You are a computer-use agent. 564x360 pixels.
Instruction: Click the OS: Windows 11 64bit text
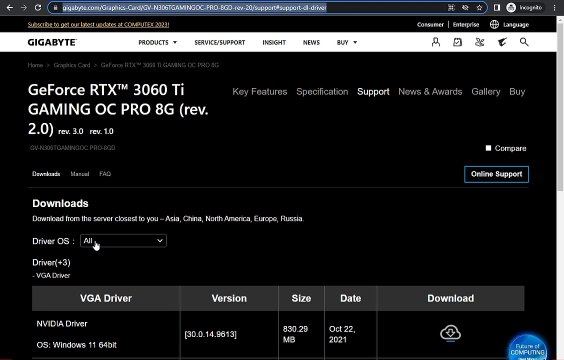[x=77, y=345]
